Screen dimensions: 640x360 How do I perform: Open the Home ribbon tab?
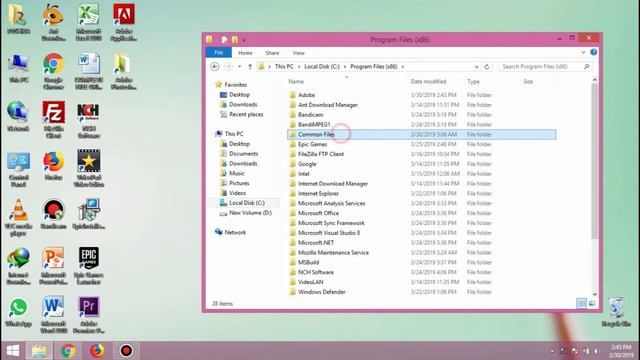coord(245,53)
